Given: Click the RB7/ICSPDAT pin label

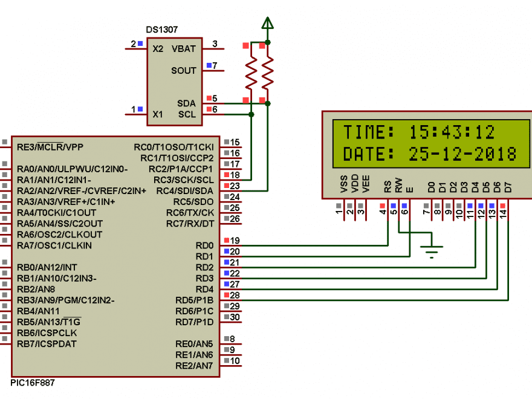Looking at the screenshot, I should (x=47, y=344).
